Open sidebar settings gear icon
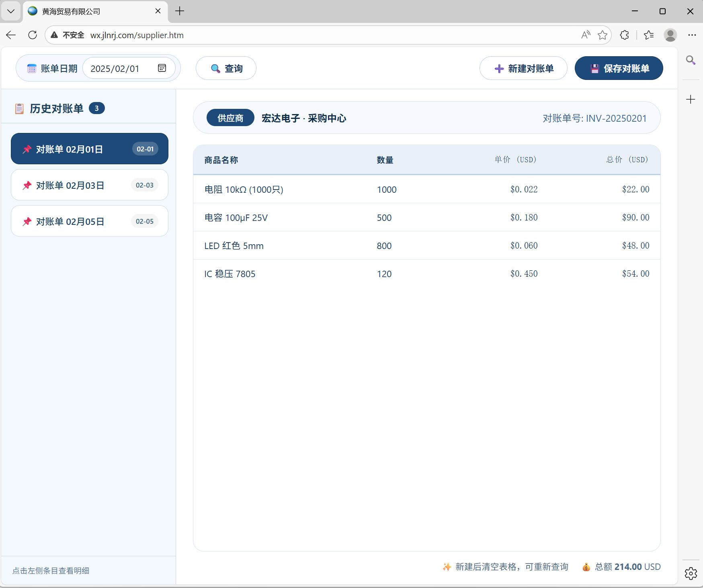 (x=691, y=573)
